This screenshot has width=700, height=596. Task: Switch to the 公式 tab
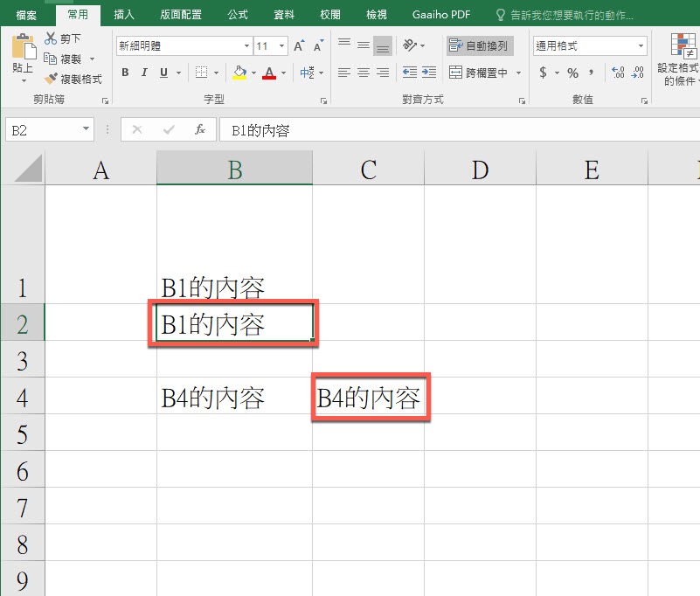coord(238,15)
